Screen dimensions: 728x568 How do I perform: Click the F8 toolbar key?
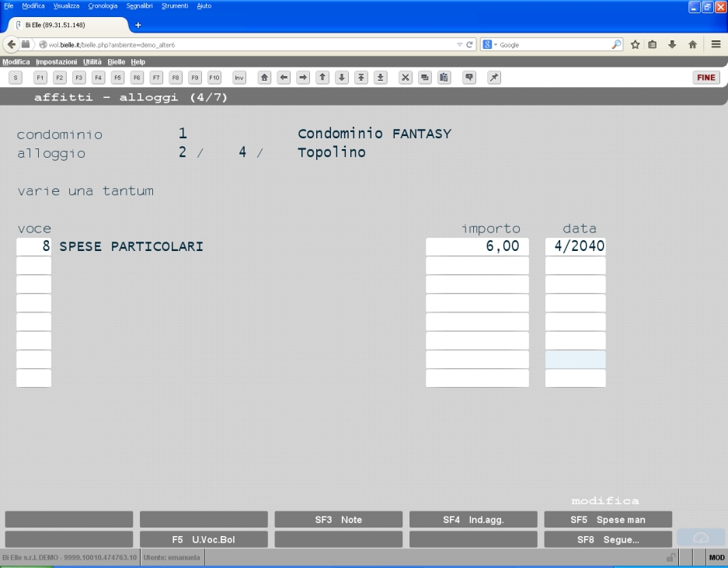[176, 78]
